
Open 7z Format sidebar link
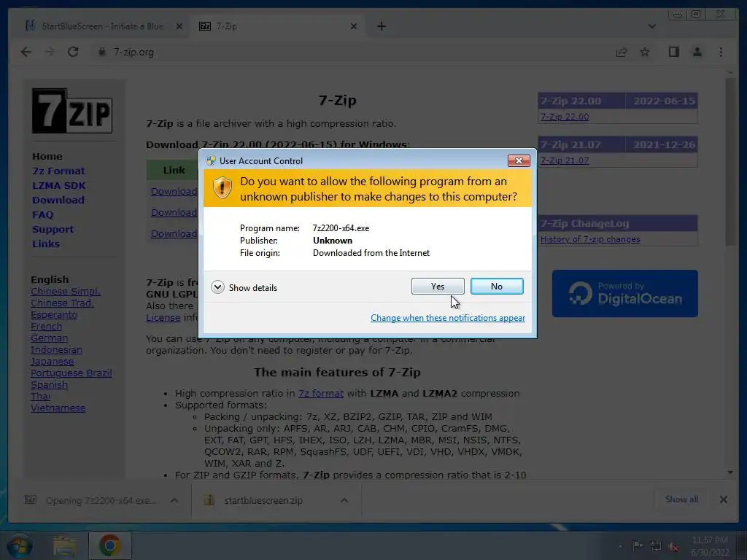click(x=58, y=171)
